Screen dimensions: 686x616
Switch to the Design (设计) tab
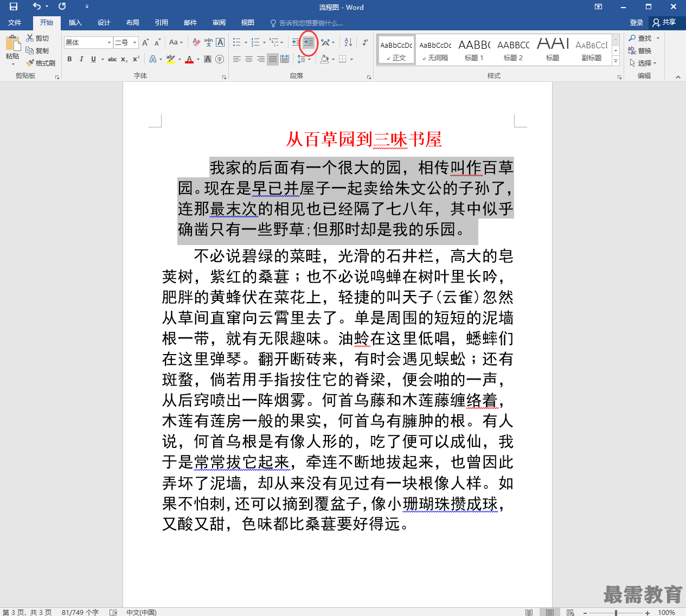pos(104,23)
